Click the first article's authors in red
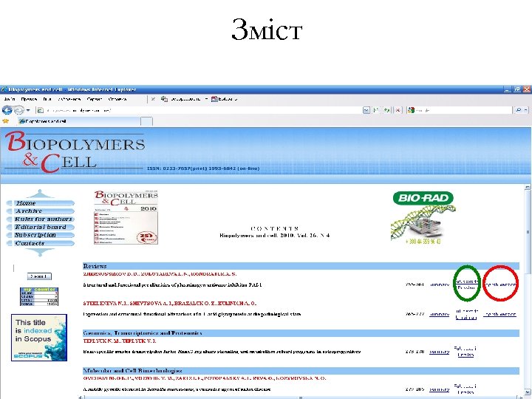Image resolution: width=532 pixels, height=399 pixels. (x=160, y=274)
